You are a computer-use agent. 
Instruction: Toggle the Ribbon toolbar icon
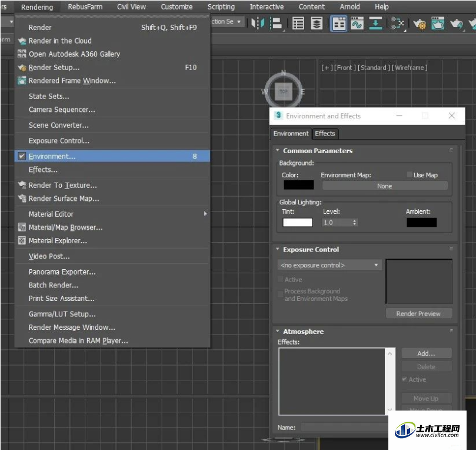pyautogui.click(x=339, y=24)
